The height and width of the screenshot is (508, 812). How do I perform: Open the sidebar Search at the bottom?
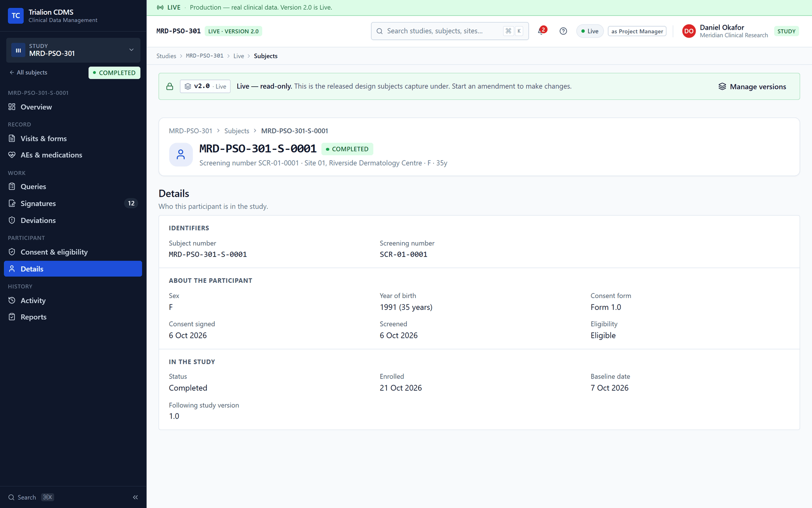click(31, 497)
